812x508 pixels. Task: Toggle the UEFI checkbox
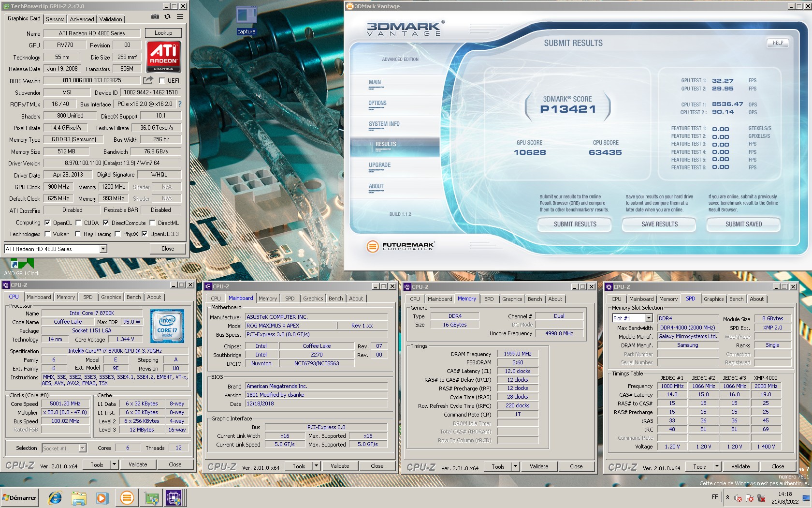[162, 80]
